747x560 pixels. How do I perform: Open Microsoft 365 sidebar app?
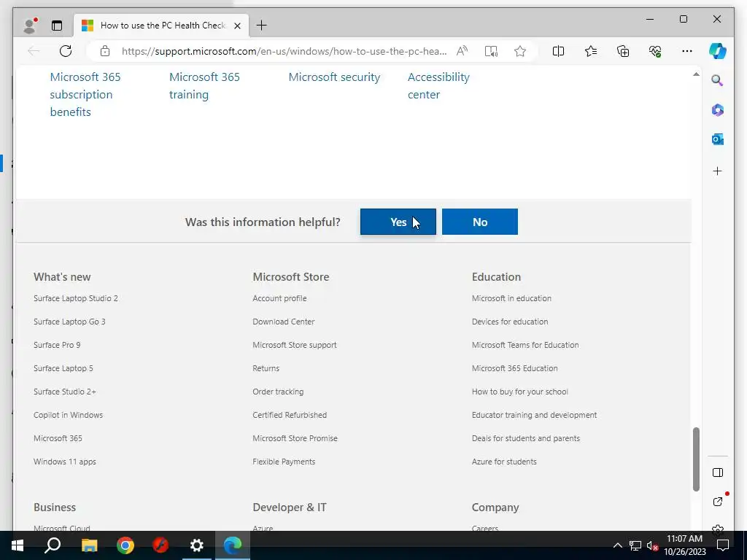tap(718, 110)
